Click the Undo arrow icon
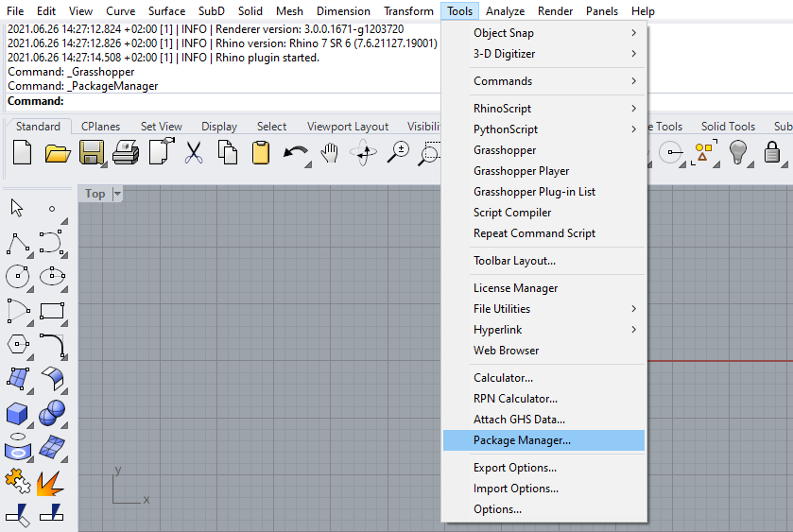The width and height of the screenshot is (793, 532). [x=294, y=152]
